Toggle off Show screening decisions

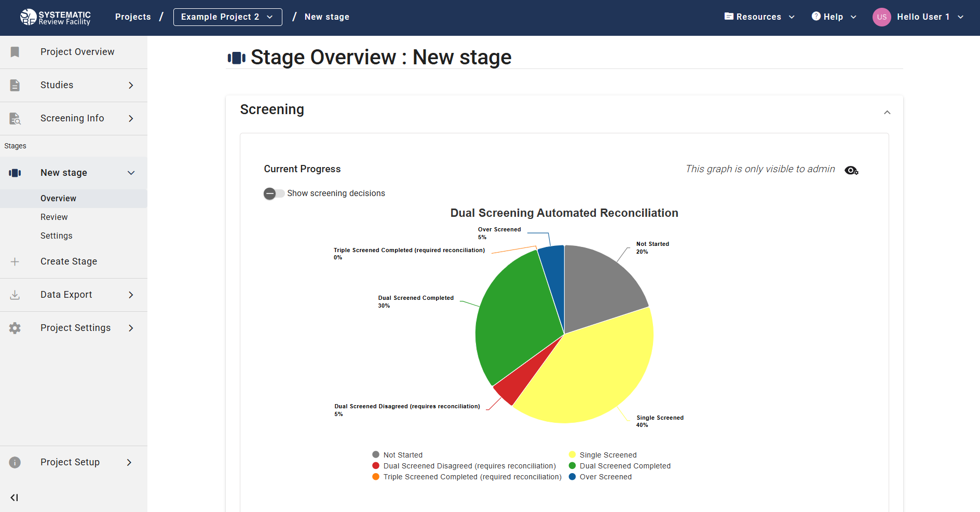pyautogui.click(x=274, y=193)
